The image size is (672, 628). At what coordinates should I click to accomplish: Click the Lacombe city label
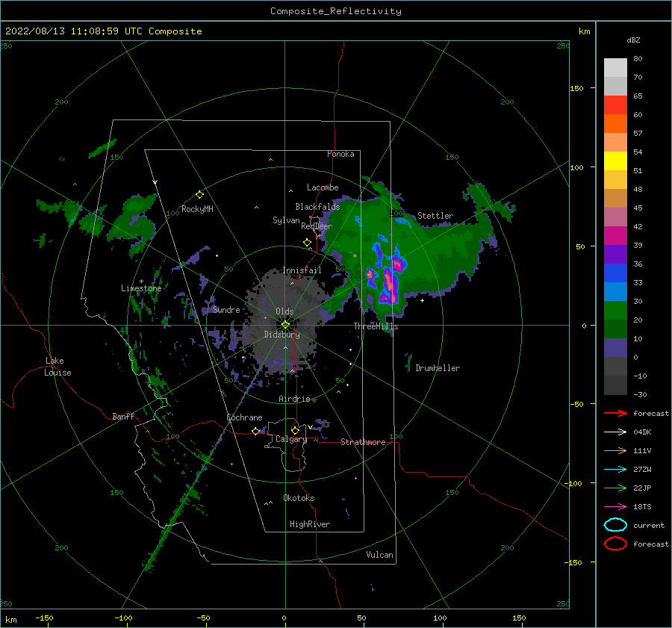[x=323, y=187]
